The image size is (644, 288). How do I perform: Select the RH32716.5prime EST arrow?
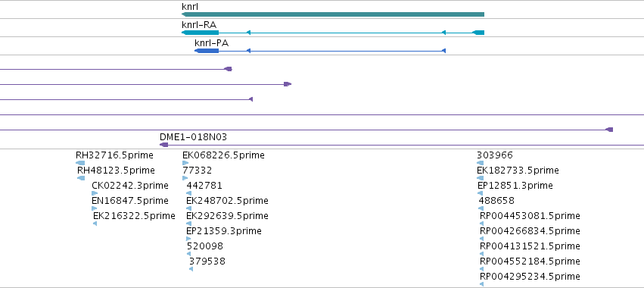(80, 163)
